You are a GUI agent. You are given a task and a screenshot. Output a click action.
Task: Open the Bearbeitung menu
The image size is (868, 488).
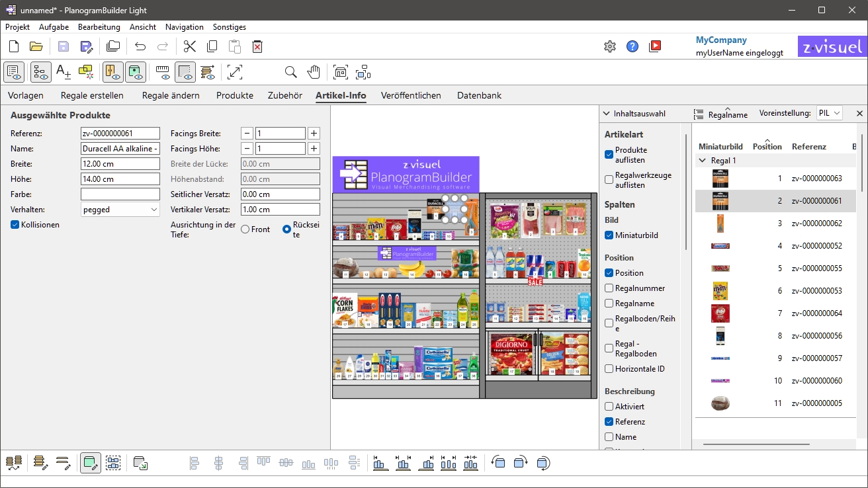[99, 27]
